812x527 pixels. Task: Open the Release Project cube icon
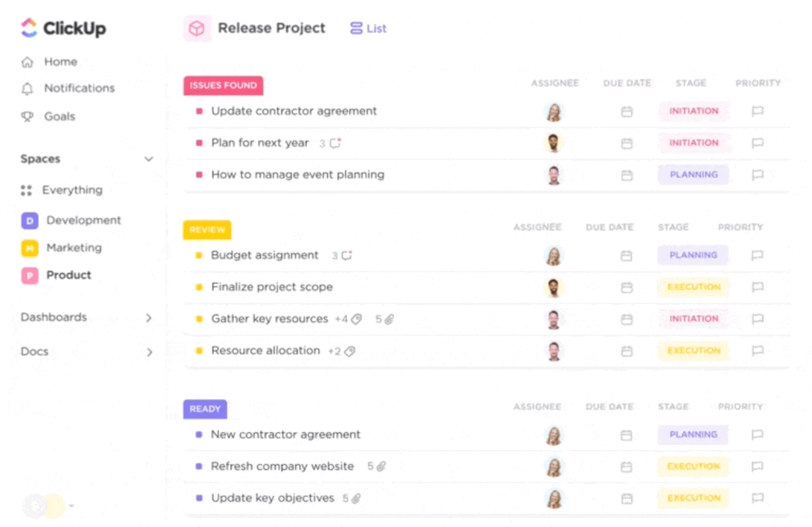pos(196,28)
